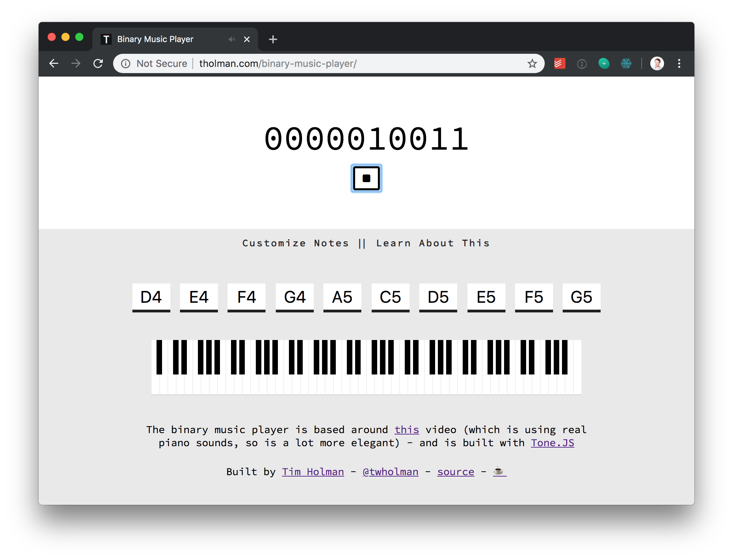Select the D4 note key
The image size is (733, 560).
[151, 296]
